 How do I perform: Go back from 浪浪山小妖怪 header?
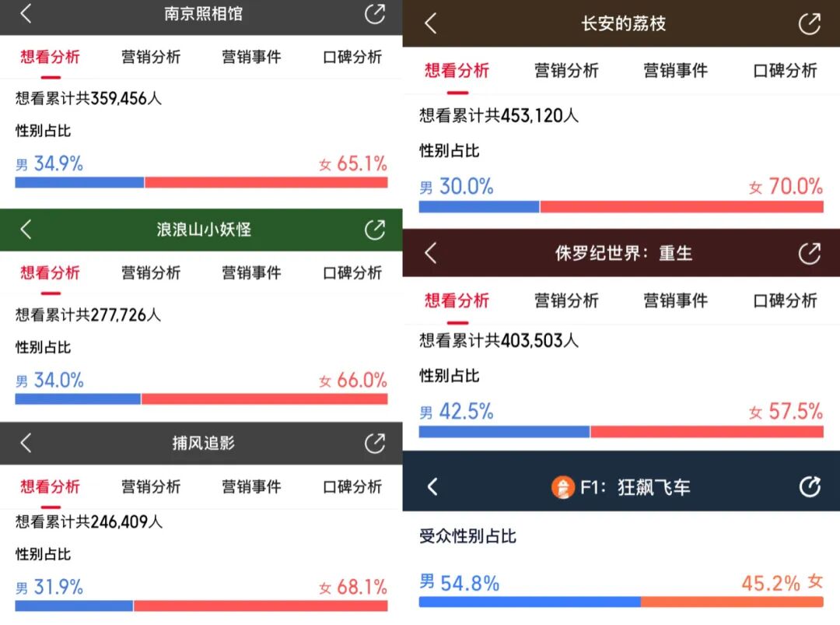pos(26,230)
